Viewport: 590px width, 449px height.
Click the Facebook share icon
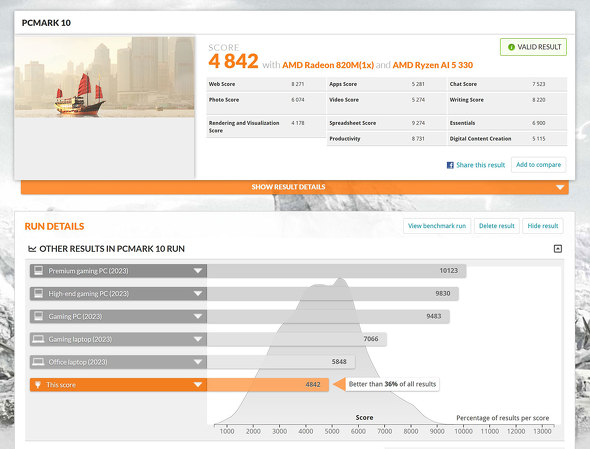(x=450, y=165)
